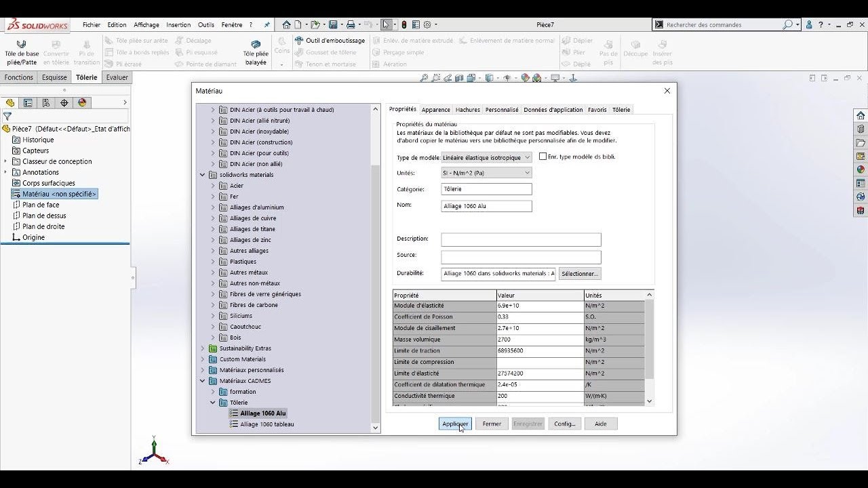Switch to the Esquisse ribbon tab
The height and width of the screenshot is (488, 868).
[x=54, y=77]
